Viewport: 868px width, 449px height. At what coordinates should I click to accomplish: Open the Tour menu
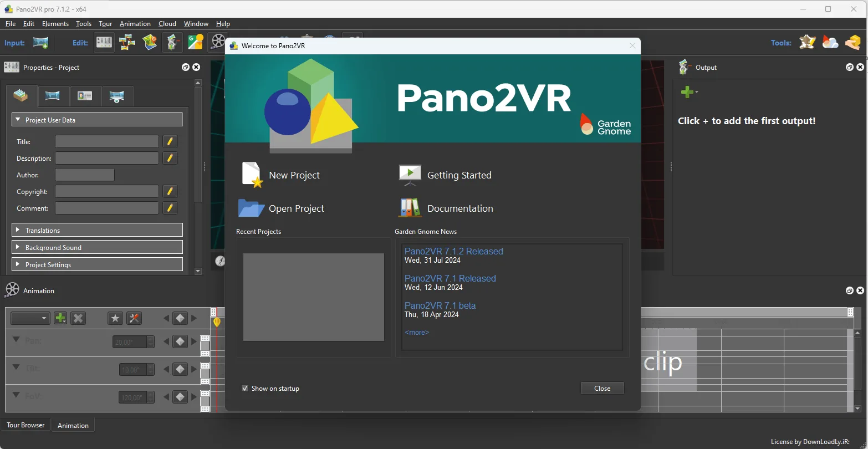[x=105, y=24]
